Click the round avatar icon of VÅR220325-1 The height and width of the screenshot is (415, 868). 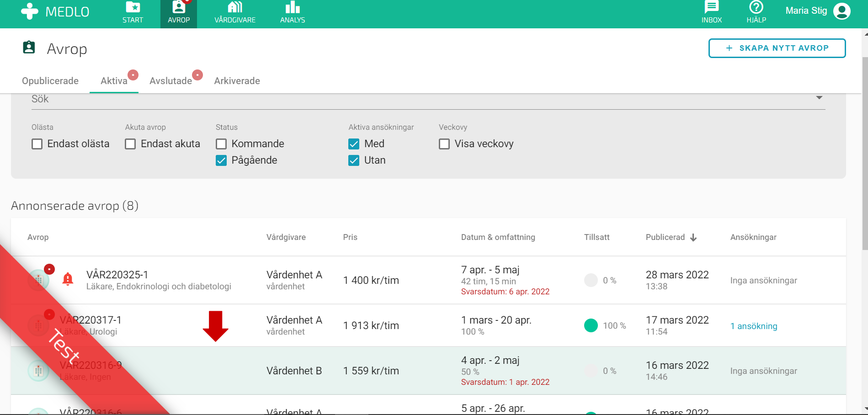click(38, 280)
